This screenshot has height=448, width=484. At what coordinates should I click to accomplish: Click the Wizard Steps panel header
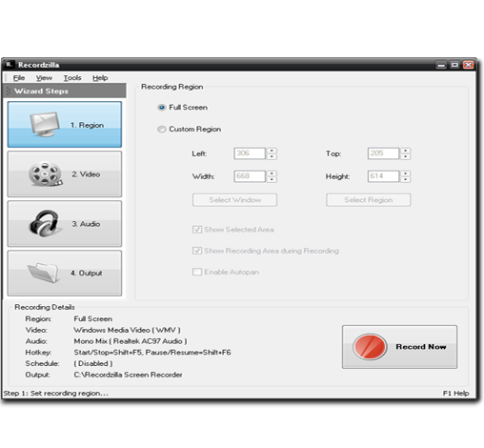(64, 91)
